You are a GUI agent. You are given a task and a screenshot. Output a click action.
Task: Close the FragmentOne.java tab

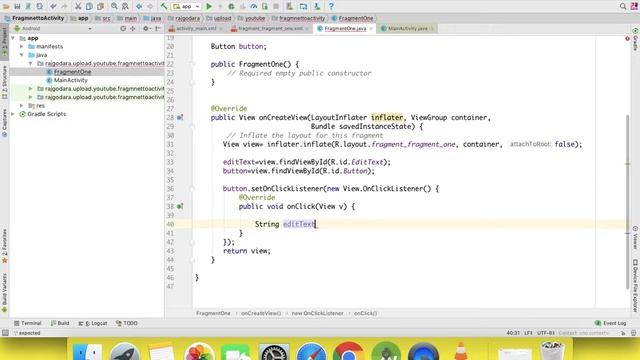point(371,29)
